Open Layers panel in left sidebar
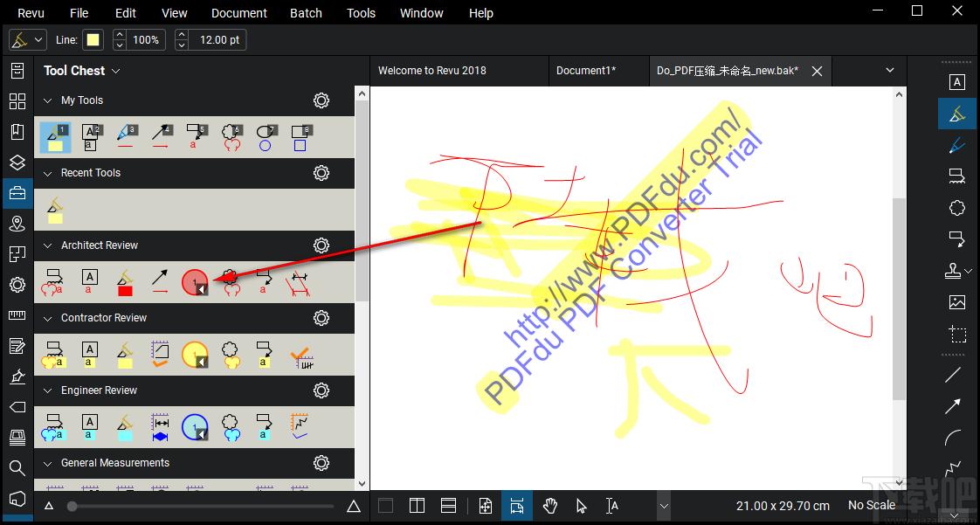980x525 pixels. pos(17,162)
